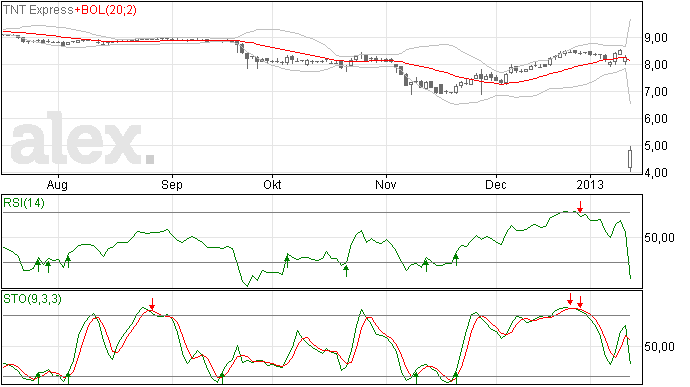Click the RSI(14) panel label

pos(24,203)
